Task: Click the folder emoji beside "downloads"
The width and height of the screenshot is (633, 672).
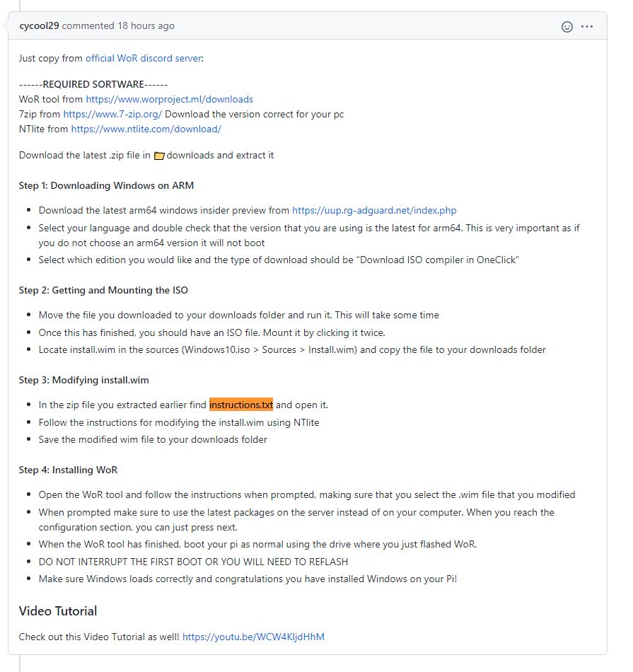Action: pyautogui.click(x=159, y=155)
